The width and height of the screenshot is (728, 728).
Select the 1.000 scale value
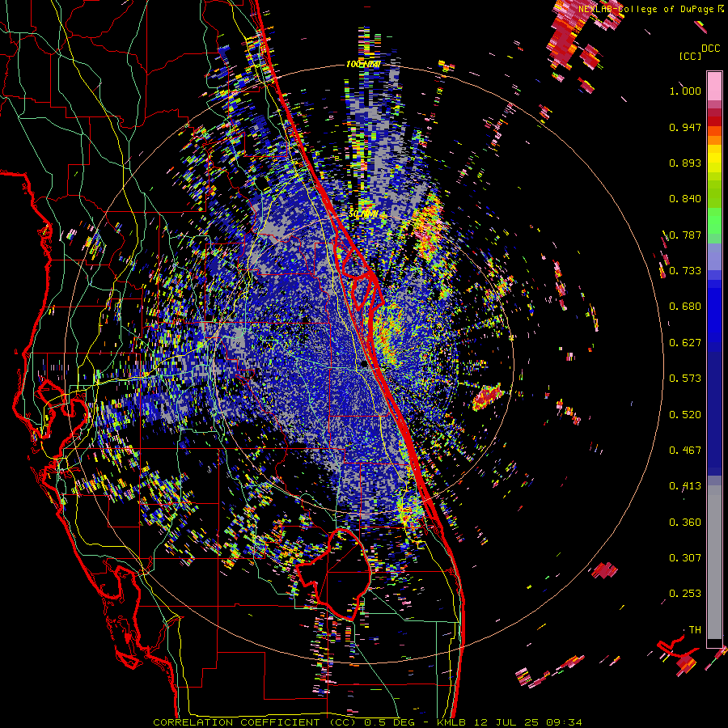click(x=685, y=91)
